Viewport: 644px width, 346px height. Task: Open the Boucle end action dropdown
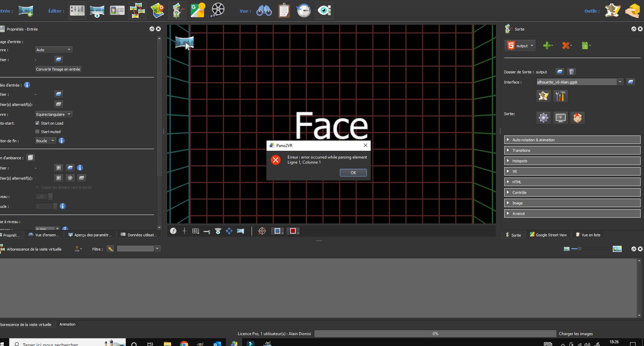coord(45,141)
